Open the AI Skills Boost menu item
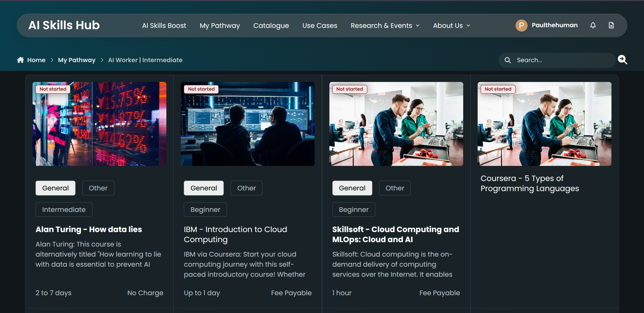Screen dimensions: 644x313 click(164, 26)
